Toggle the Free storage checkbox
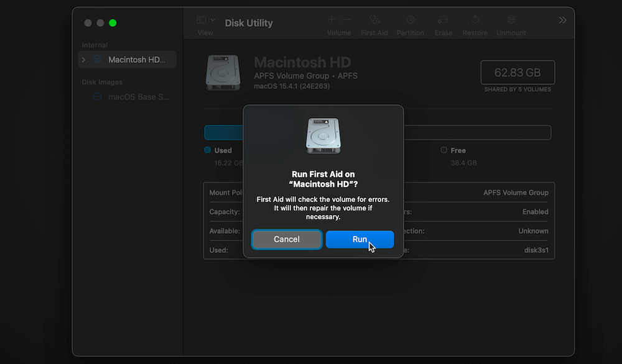Viewport: 622px width, 364px height. 444,150
